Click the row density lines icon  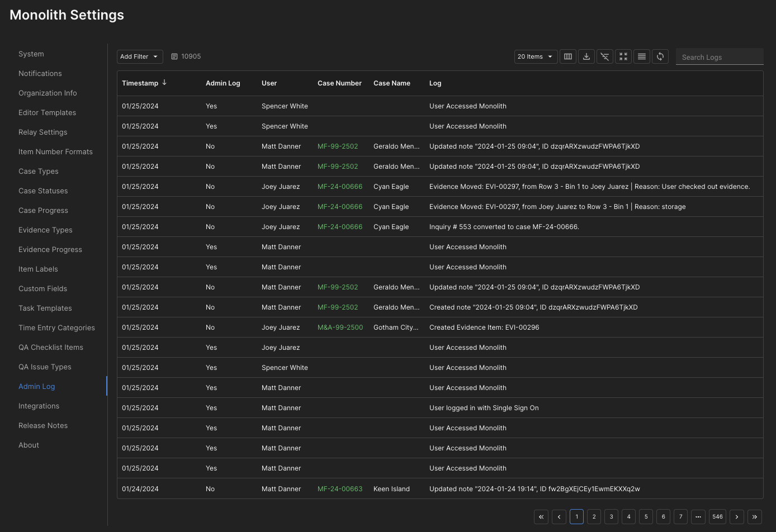[642, 56]
